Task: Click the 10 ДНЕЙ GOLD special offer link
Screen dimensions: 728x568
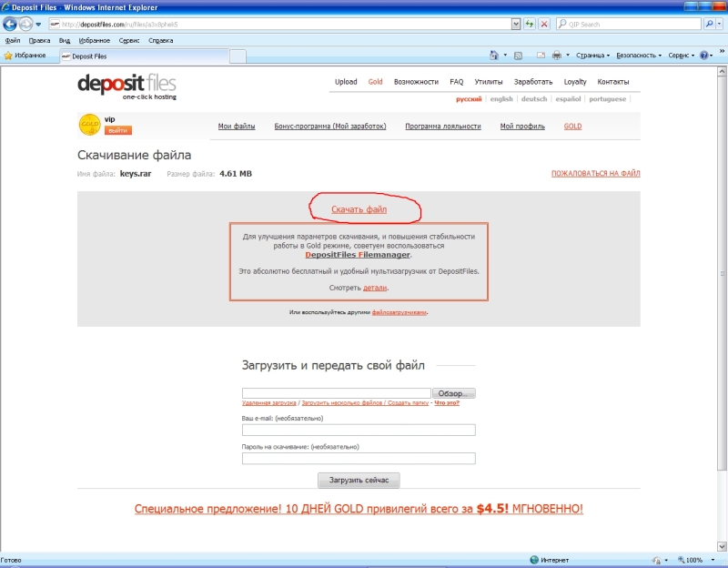Action: (x=359, y=509)
